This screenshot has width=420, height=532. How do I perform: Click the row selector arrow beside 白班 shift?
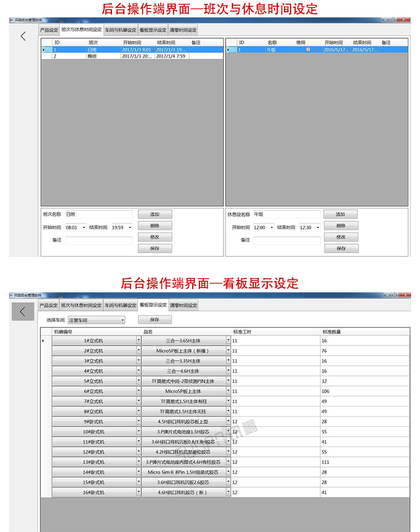pyautogui.click(x=44, y=50)
